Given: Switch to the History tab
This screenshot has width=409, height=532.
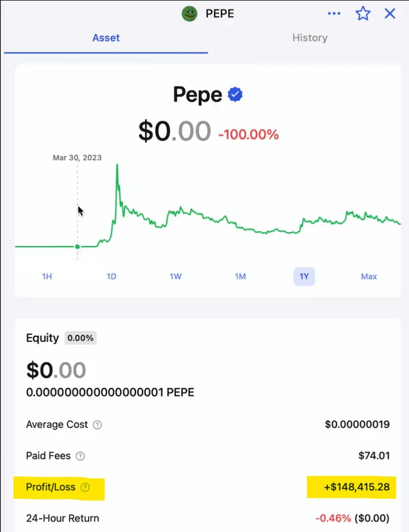Looking at the screenshot, I should pos(310,38).
